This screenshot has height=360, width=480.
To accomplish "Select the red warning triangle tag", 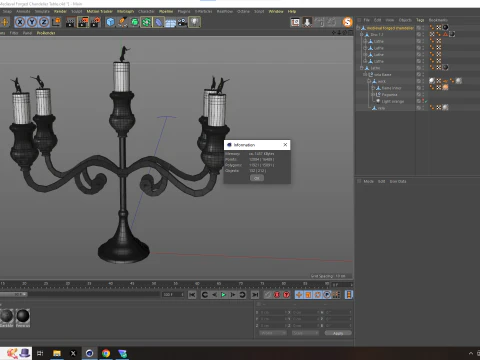I will [x=445, y=34].
